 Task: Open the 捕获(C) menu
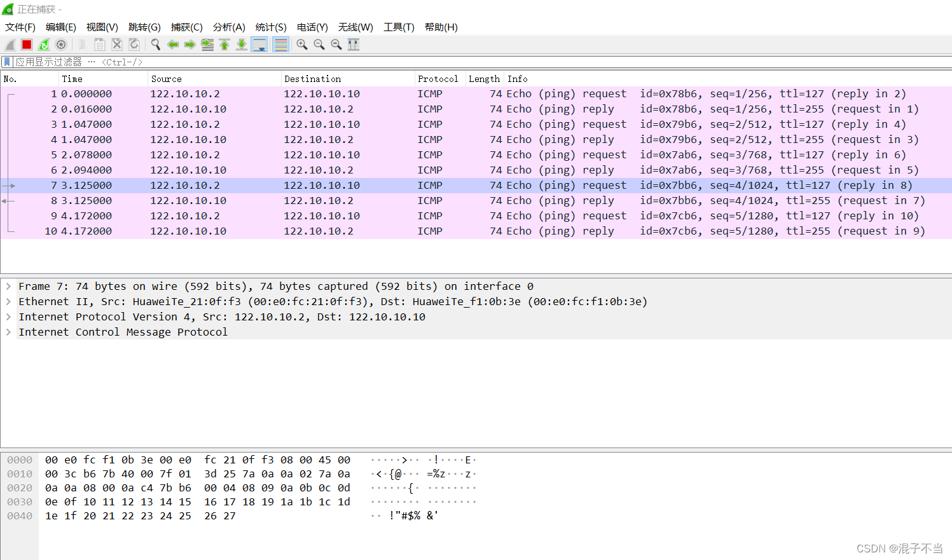(186, 27)
